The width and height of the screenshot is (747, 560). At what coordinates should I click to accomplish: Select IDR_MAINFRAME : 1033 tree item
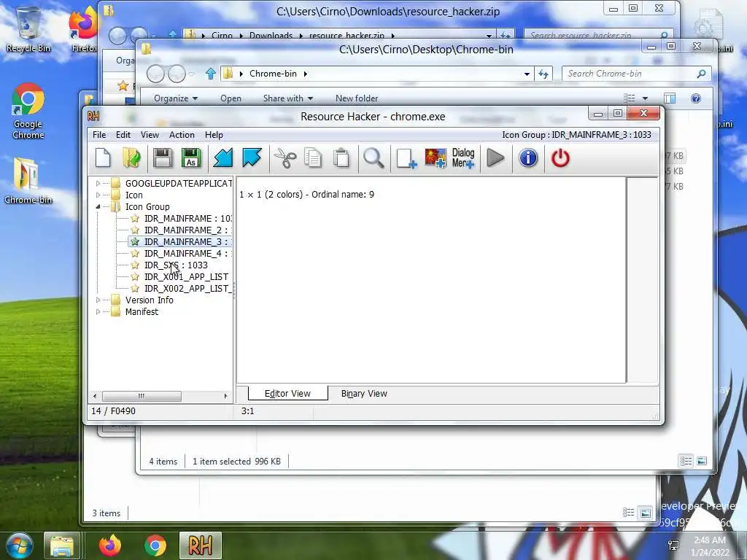(187, 219)
